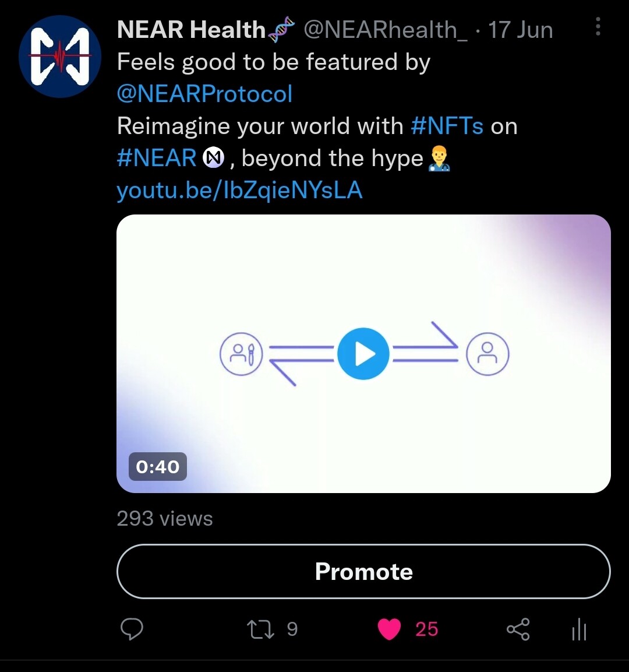
Task: Open tweet via 17 Jun timestamp
Action: point(521,30)
